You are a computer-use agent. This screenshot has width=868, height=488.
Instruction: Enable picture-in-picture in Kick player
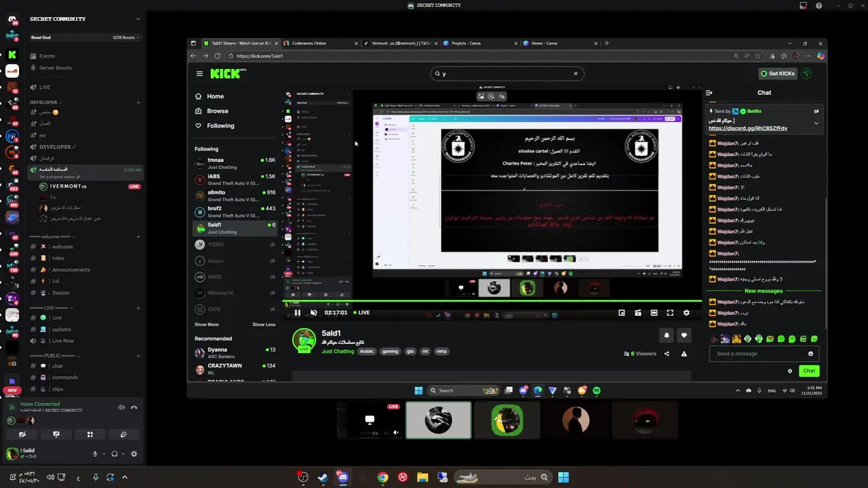click(x=622, y=312)
